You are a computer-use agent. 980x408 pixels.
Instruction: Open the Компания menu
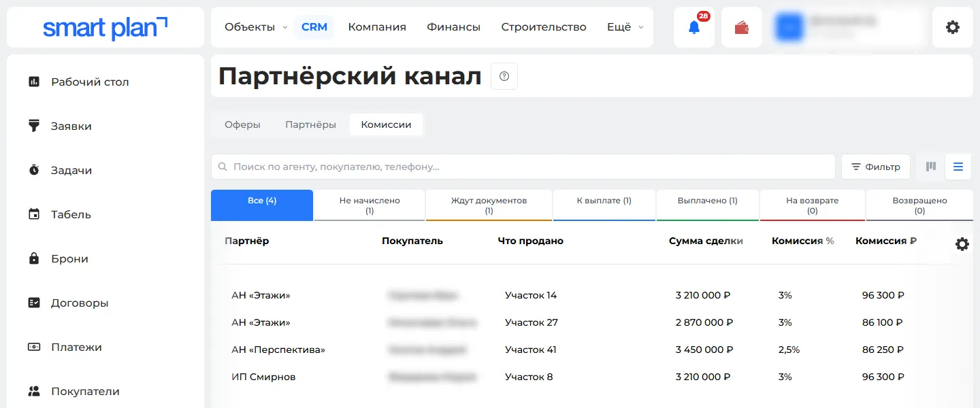(377, 27)
